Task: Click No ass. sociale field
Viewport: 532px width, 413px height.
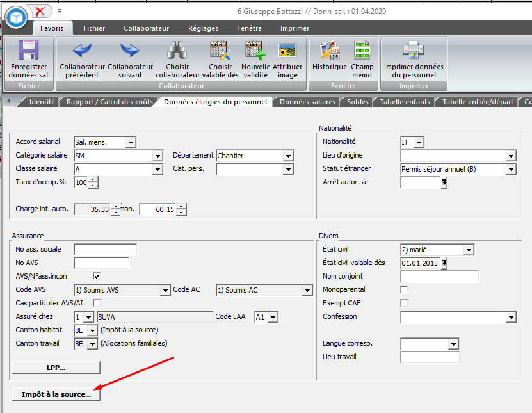Action: [105, 250]
